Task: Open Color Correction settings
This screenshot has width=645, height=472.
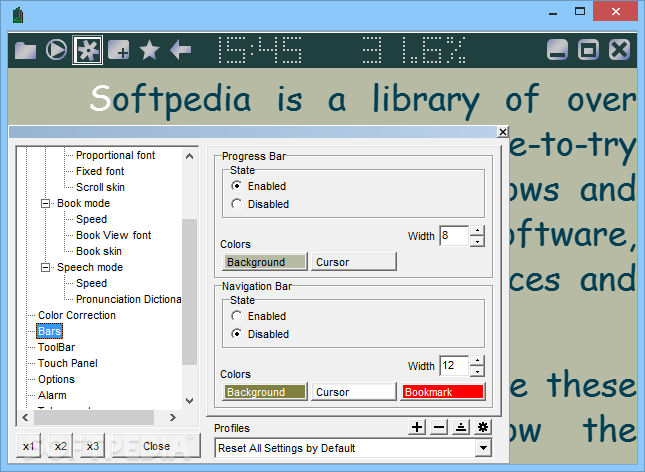Action: 77,315
